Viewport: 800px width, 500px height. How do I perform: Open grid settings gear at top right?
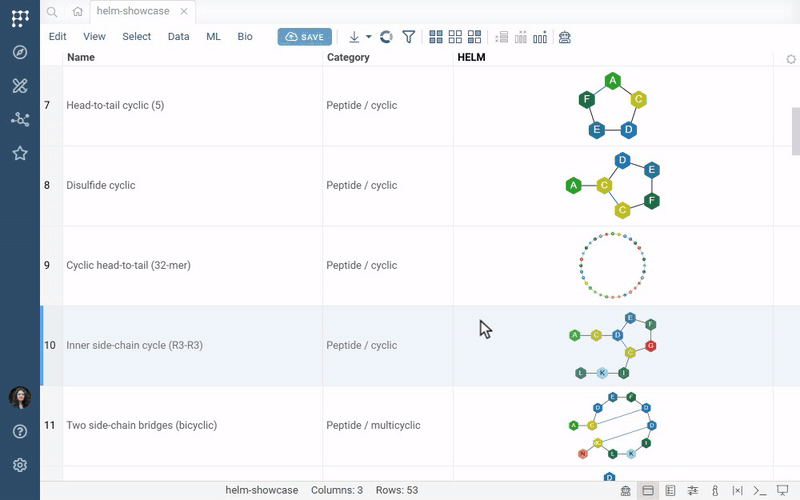coord(791,59)
